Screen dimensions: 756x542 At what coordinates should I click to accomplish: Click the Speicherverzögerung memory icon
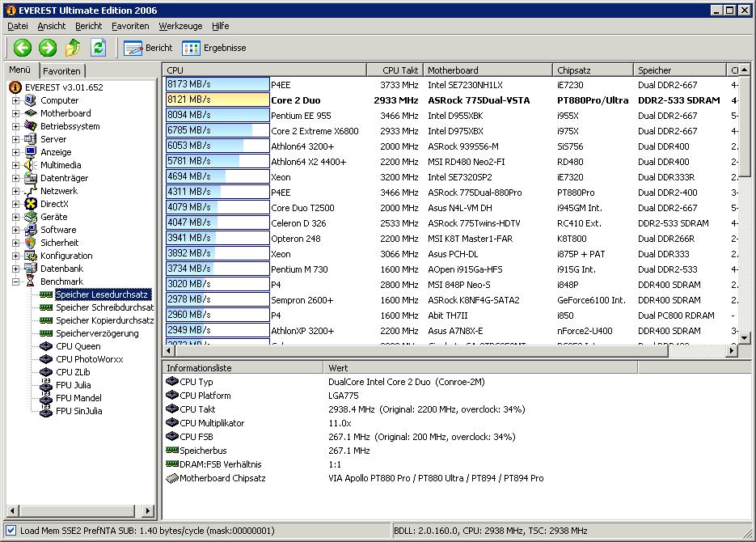(x=46, y=333)
